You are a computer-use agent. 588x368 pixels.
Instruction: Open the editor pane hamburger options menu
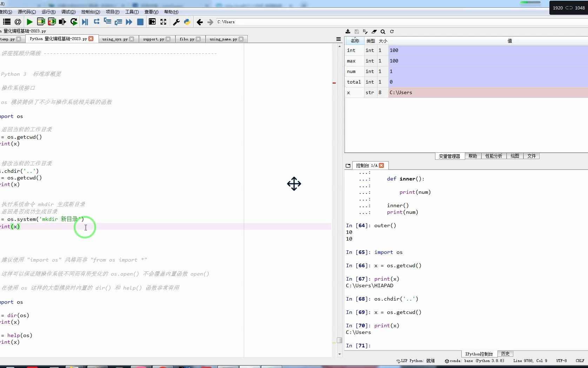tap(338, 39)
